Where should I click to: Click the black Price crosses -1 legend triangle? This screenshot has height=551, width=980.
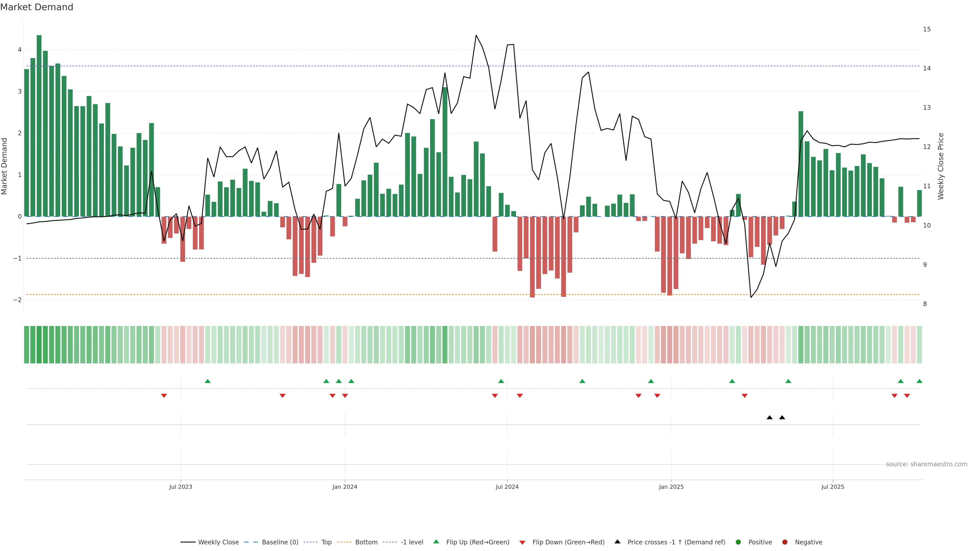[617, 542]
